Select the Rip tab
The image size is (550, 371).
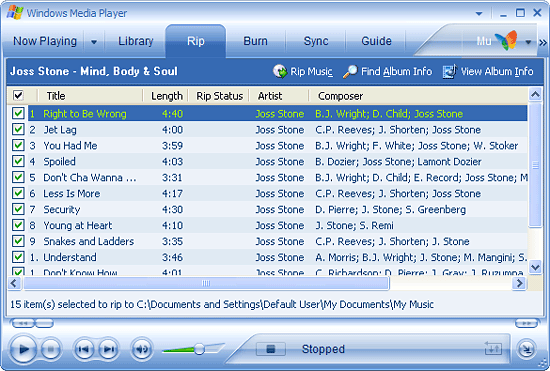tap(196, 41)
